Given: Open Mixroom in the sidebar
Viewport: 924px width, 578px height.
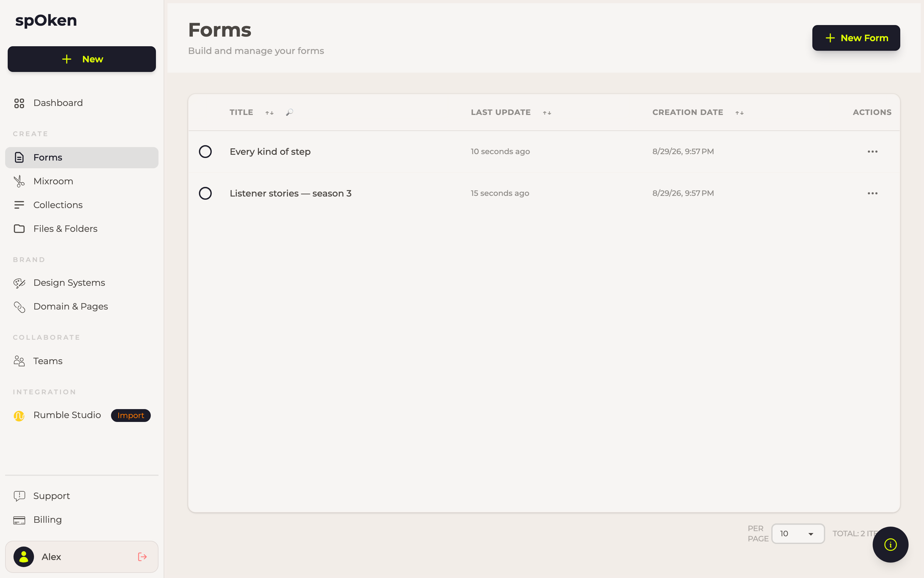Looking at the screenshot, I should (82, 181).
